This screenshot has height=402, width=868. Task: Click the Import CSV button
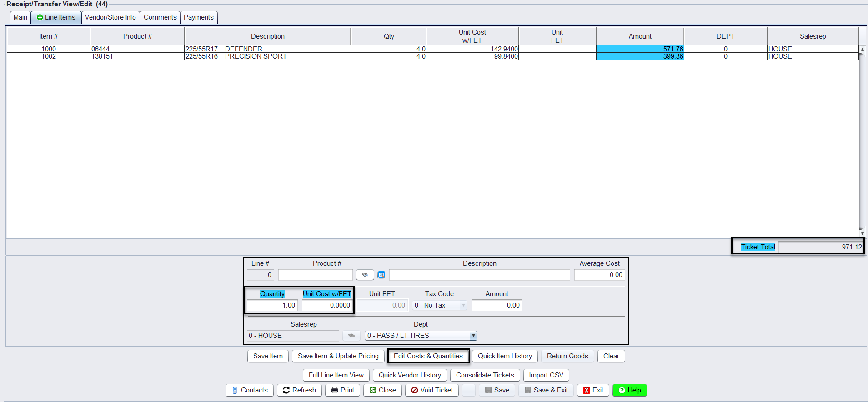click(x=546, y=375)
